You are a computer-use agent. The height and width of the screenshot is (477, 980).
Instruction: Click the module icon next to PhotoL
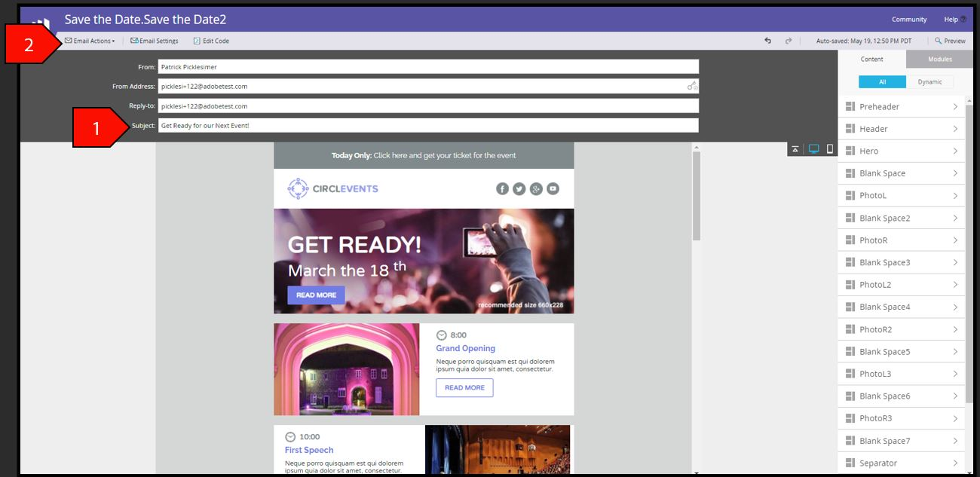[850, 196]
